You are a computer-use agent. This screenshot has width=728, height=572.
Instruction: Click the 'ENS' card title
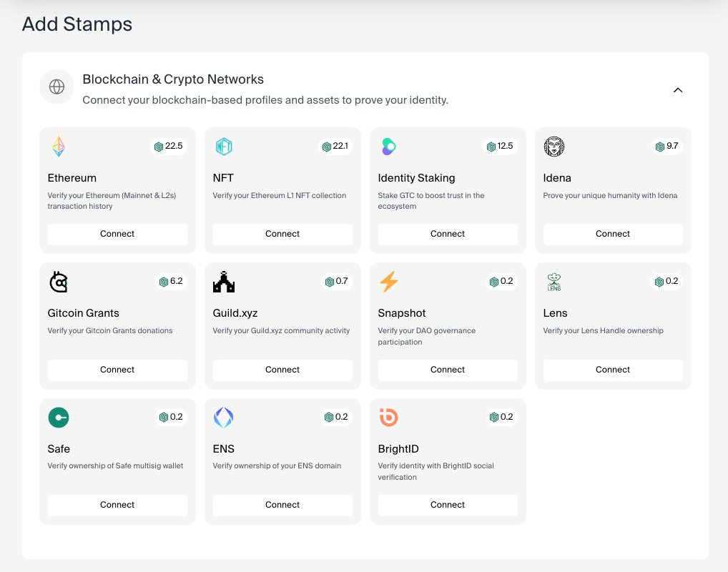coord(224,449)
